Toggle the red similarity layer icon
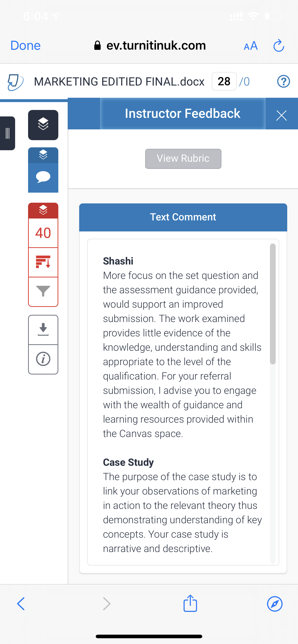 pos(43,210)
